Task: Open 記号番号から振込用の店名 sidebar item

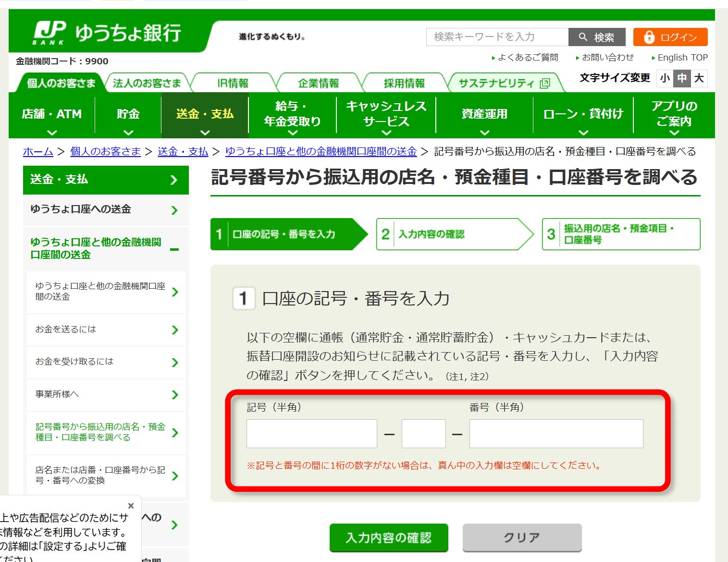Action: pyautogui.click(x=106, y=432)
